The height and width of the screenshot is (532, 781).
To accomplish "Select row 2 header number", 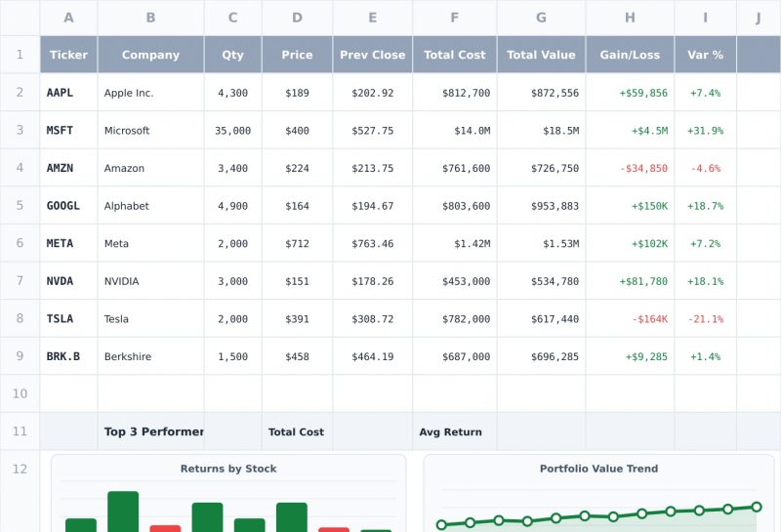I will pos(20,92).
